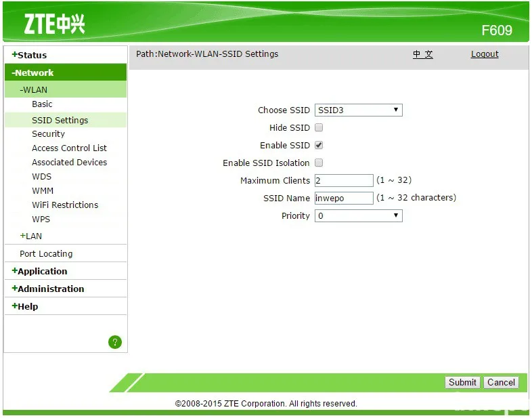The image size is (532, 418).
Task: Click the SSID Name input field
Action: coord(344,198)
